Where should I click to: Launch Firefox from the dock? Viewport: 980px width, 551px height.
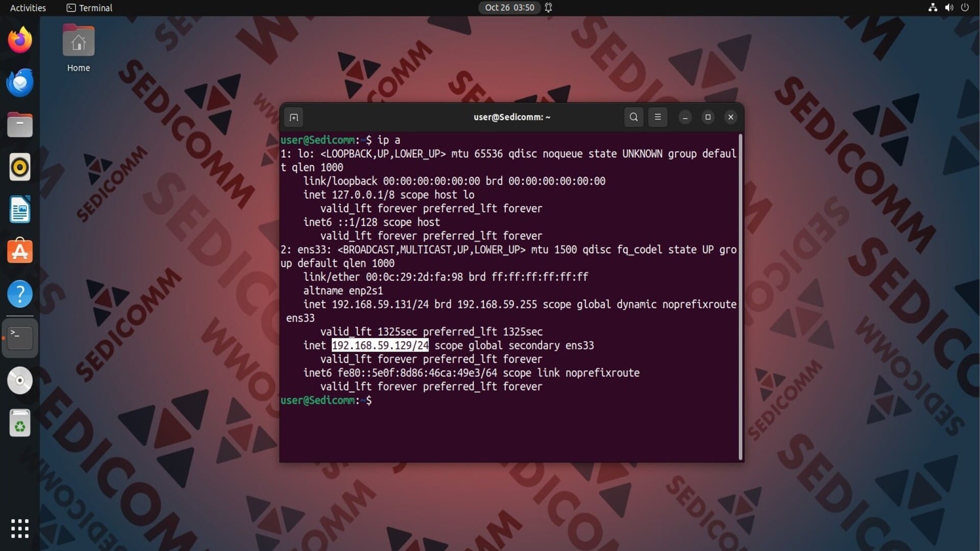pyautogui.click(x=20, y=40)
